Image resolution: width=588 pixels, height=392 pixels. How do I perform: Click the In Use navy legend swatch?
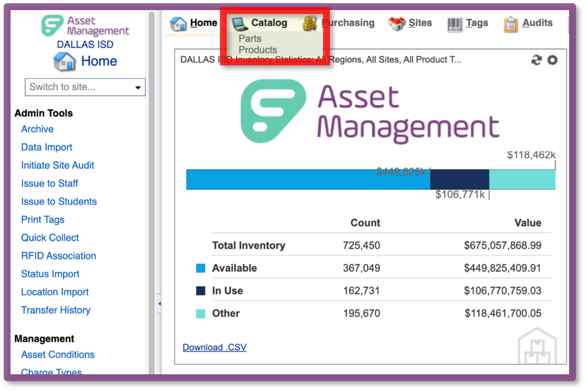tap(200, 291)
